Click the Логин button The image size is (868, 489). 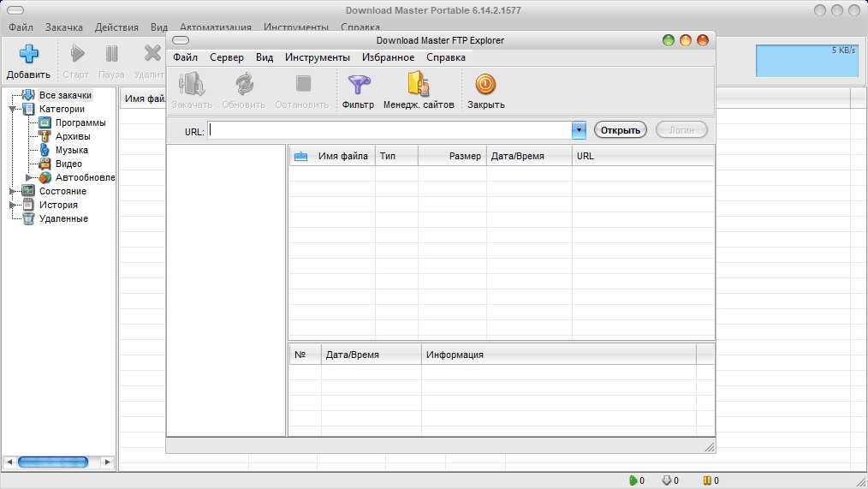pos(681,130)
